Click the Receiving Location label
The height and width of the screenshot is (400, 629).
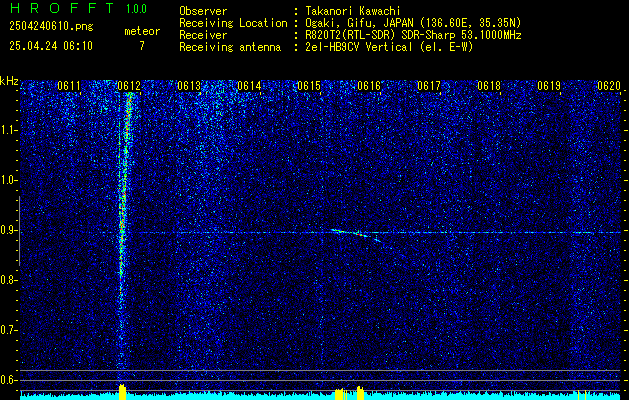pos(233,23)
